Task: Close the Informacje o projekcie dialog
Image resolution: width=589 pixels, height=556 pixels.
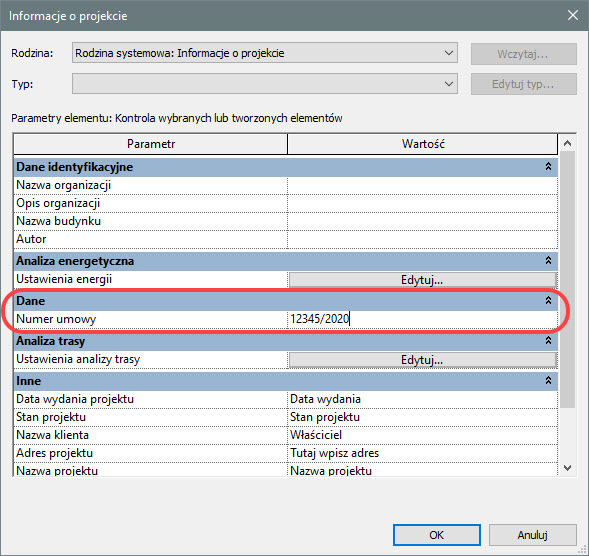Action: click(572, 15)
